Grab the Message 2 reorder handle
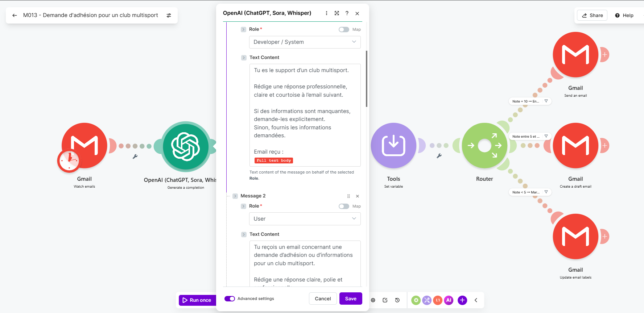The image size is (644, 313). [x=348, y=196]
